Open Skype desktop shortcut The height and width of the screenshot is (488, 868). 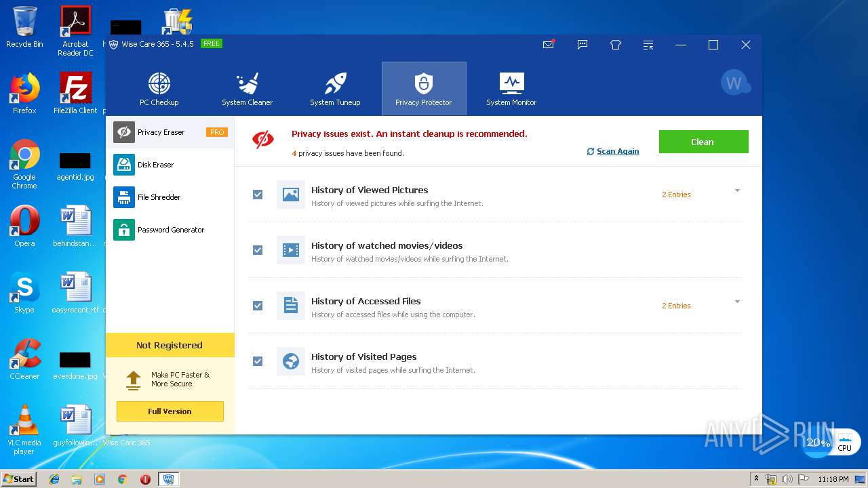pyautogui.click(x=24, y=293)
